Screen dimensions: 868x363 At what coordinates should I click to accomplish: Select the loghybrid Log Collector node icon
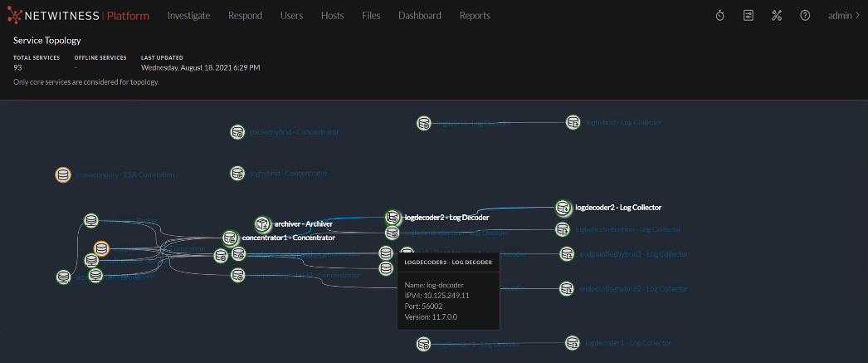point(573,122)
